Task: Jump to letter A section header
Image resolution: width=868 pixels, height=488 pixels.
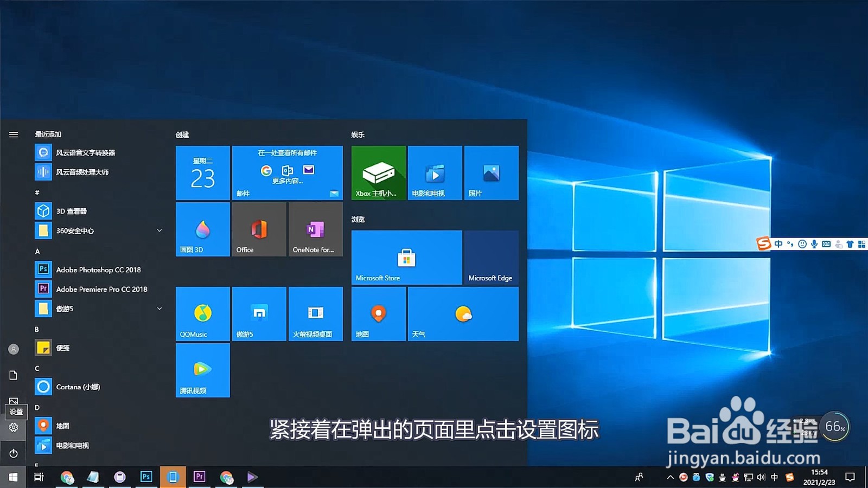Action: [x=37, y=252]
